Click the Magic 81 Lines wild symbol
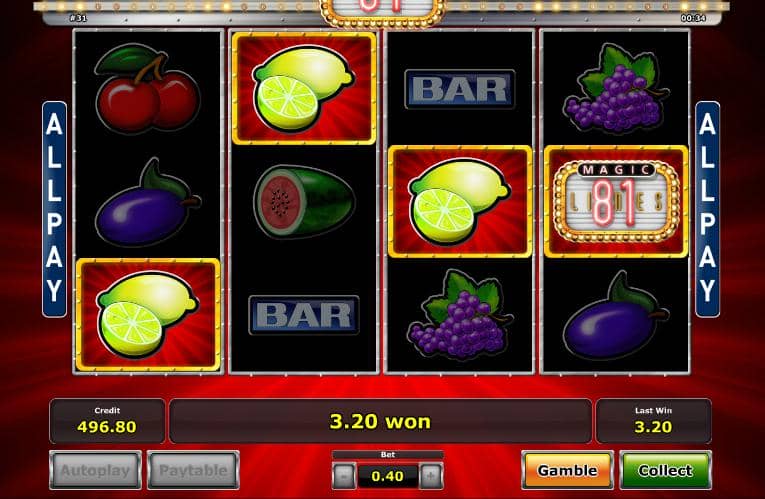The width and height of the screenshot is (765, 499). (x=616, y=201)
